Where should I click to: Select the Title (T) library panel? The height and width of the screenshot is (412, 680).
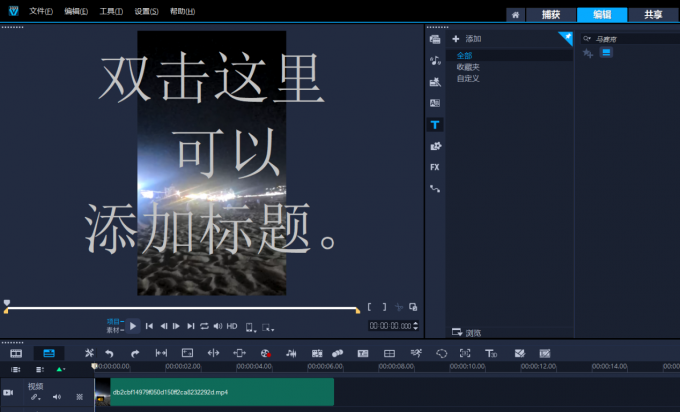[435, 125]
